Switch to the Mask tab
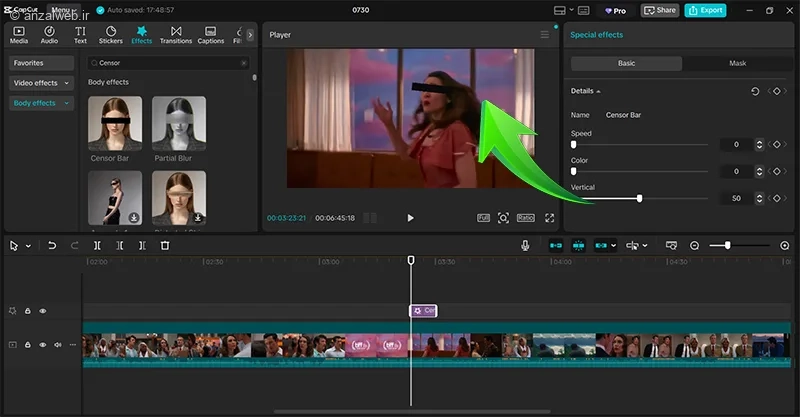Screen dimensions: 800x417 [x=737, y=63]
